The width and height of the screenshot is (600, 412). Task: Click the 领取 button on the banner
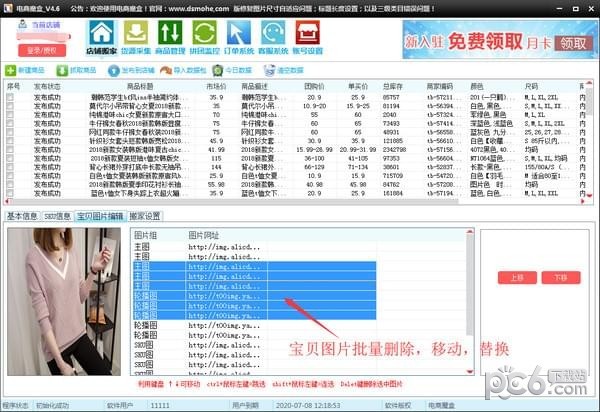click(x=573, y=43)
